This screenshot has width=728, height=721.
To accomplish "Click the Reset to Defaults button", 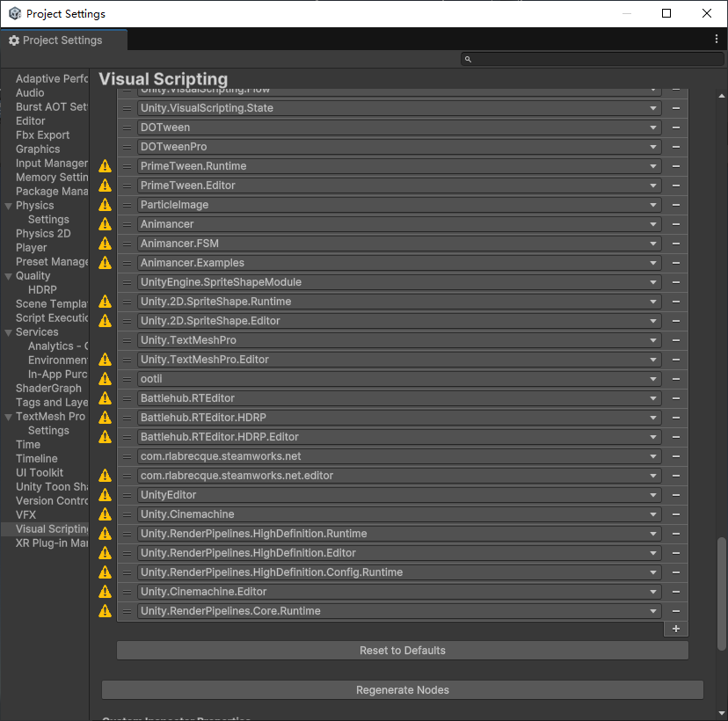I will [x=402, y=651].
